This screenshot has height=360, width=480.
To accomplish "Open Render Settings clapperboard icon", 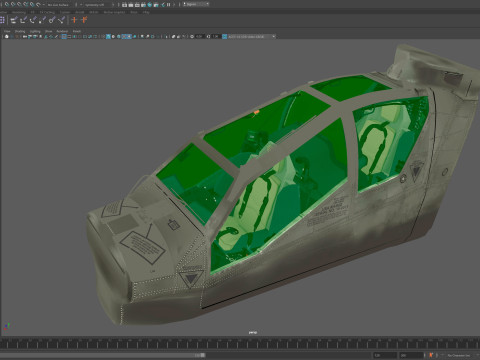I will (143, 5).
